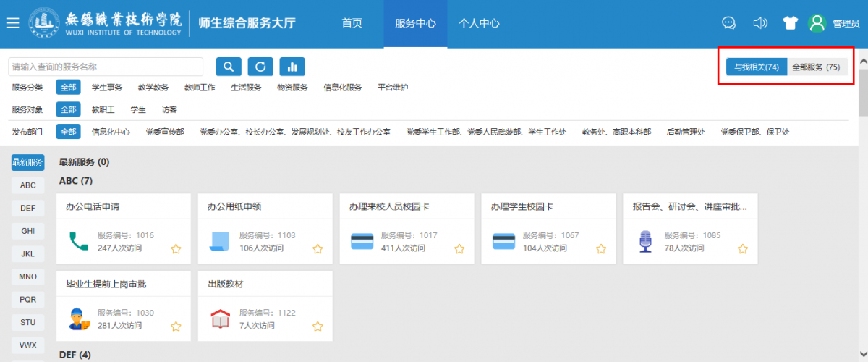
Task: Click the refresh reset icon button
Action: pos(260,67)
